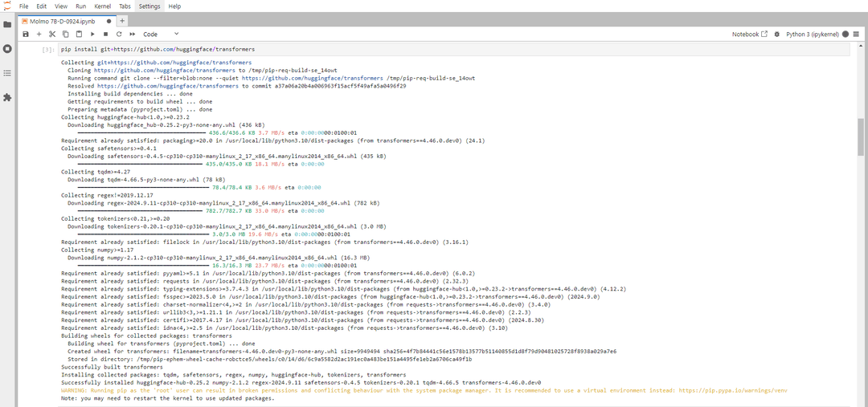The image size is (868, 407).
Task: Select 'Getting requirements to build wheel' line
Action: [x=140, y=102]
